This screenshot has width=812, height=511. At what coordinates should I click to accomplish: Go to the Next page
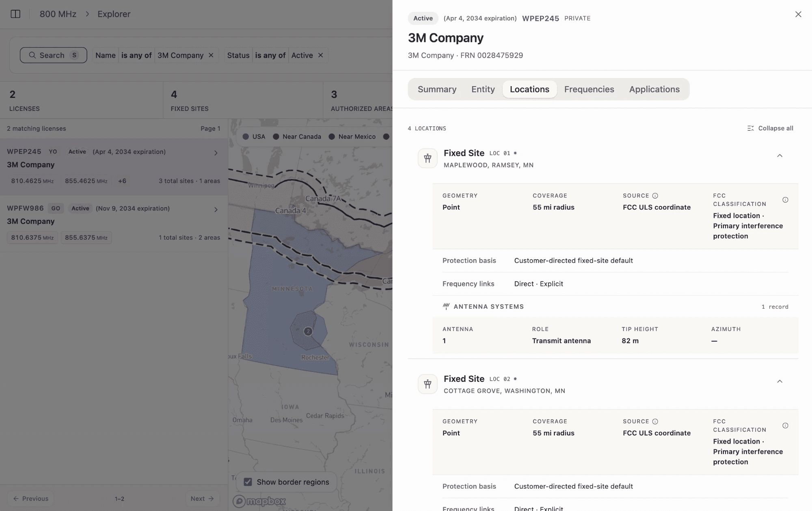pos(202,499)
